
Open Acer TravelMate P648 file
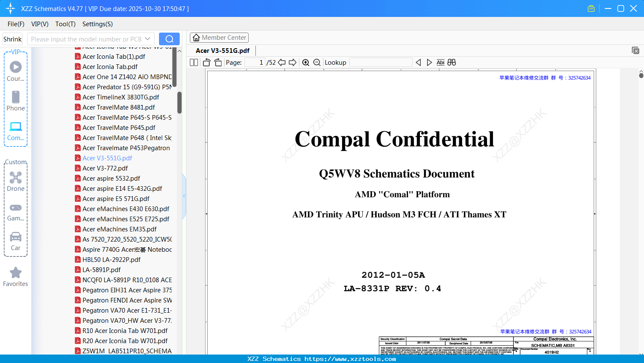(x=123, y=138)
